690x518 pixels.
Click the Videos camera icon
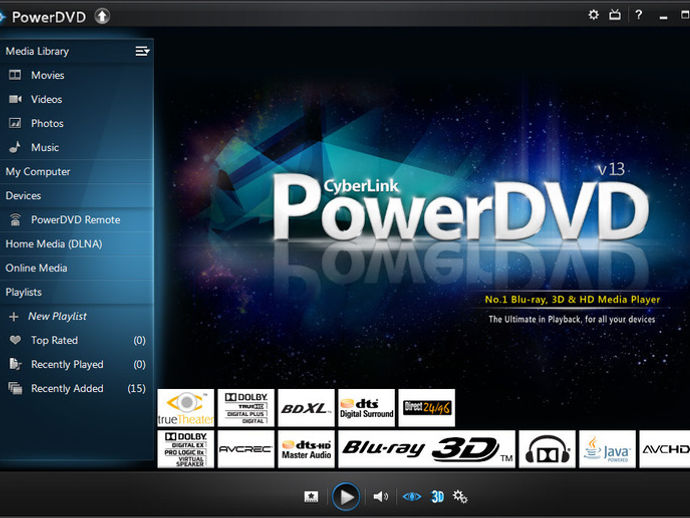pos(15,99)
